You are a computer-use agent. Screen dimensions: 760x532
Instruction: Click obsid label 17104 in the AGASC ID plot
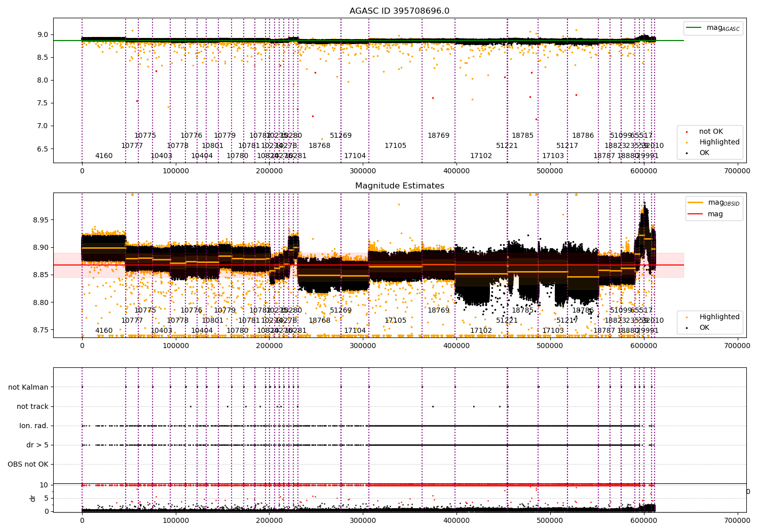(x=355, y=156)
